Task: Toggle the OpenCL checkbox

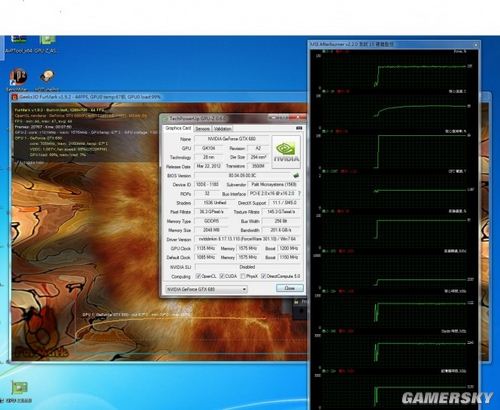Action: pyautogui.click(x=198, y=276)
